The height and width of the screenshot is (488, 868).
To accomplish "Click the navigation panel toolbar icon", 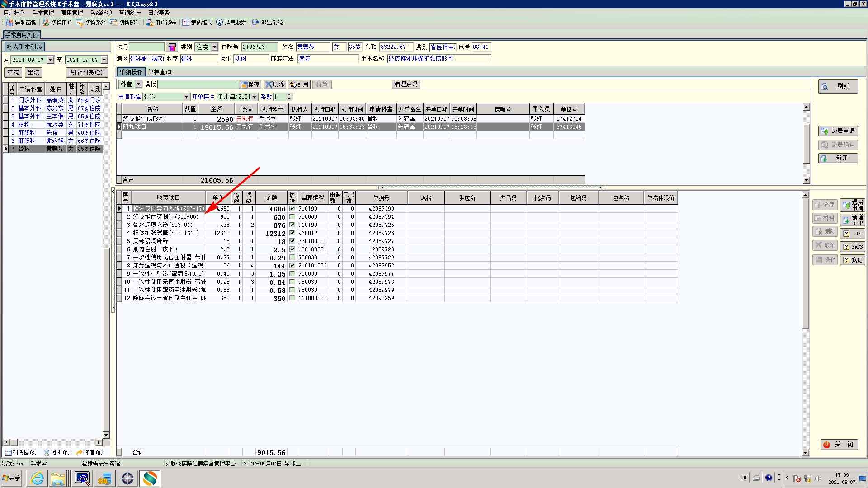I will pos(9,23).
